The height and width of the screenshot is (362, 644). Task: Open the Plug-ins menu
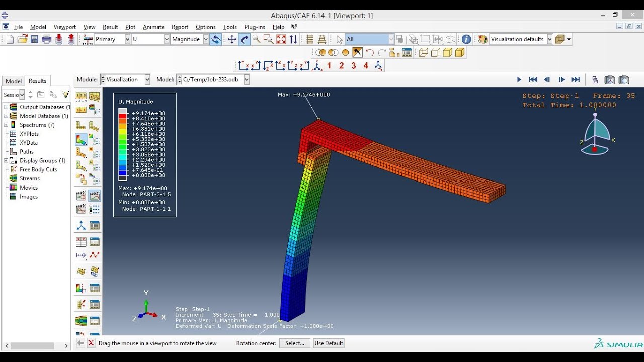pyautogui.click(x=255, y=27)
